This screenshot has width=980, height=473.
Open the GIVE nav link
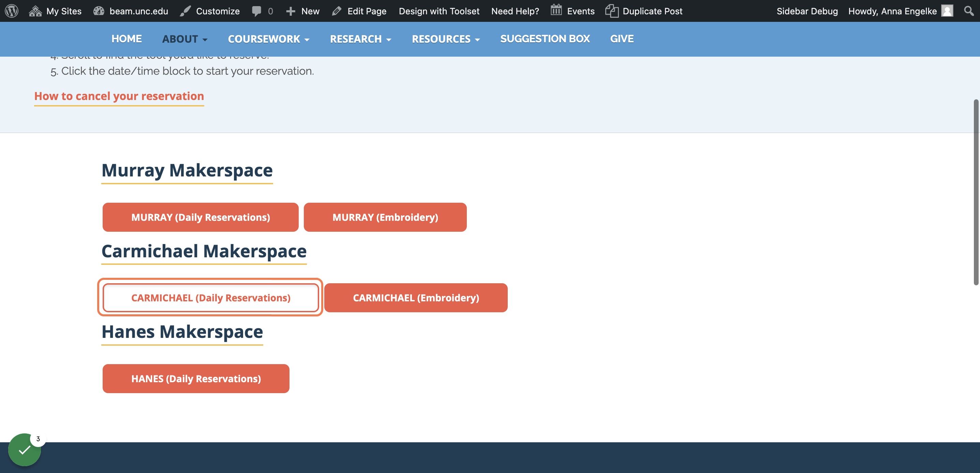coord(622,39)
